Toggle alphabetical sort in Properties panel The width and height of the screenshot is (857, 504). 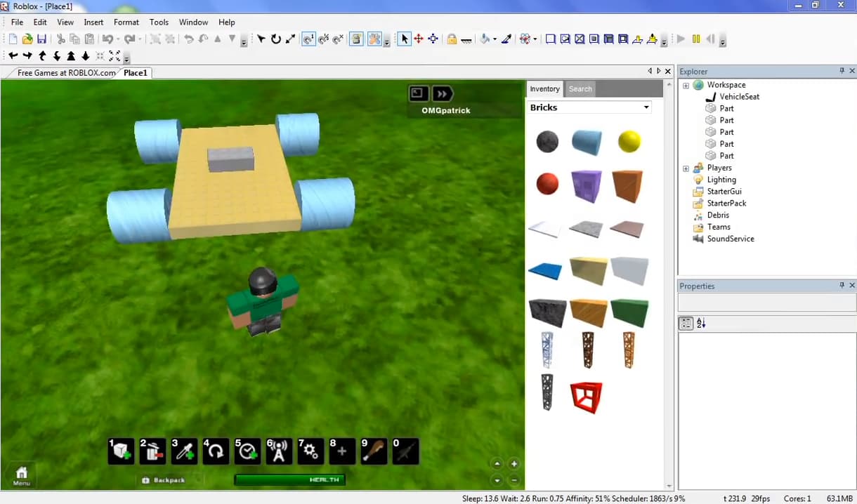tap(701, 323)
